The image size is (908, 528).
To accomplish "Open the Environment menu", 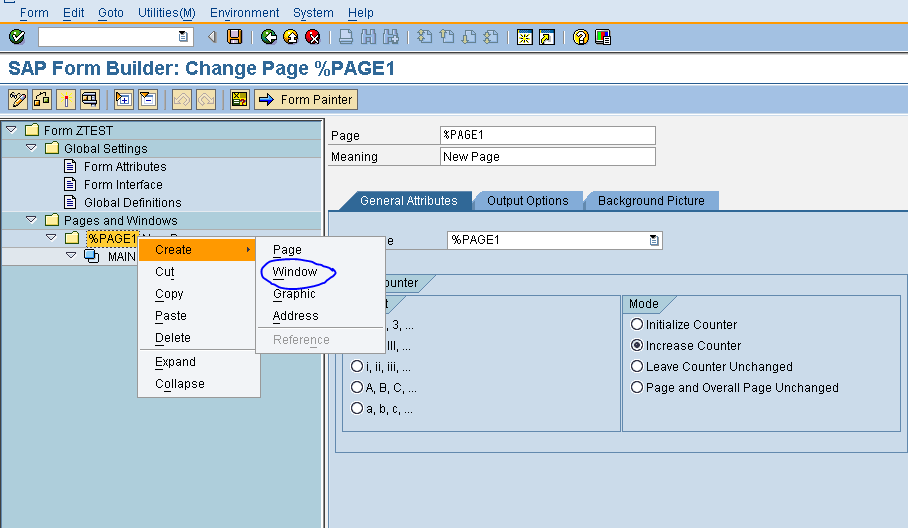I will pos(244,13).
